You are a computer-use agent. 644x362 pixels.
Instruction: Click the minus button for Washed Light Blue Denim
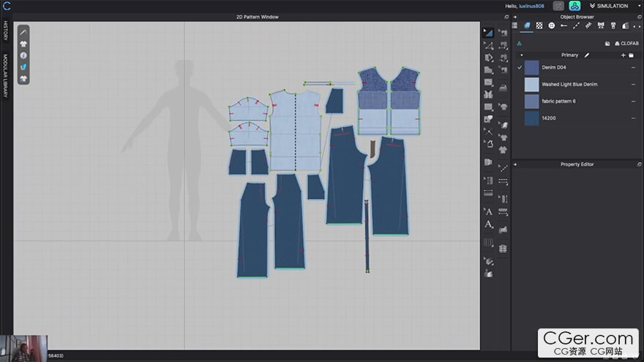pos(633,84)
